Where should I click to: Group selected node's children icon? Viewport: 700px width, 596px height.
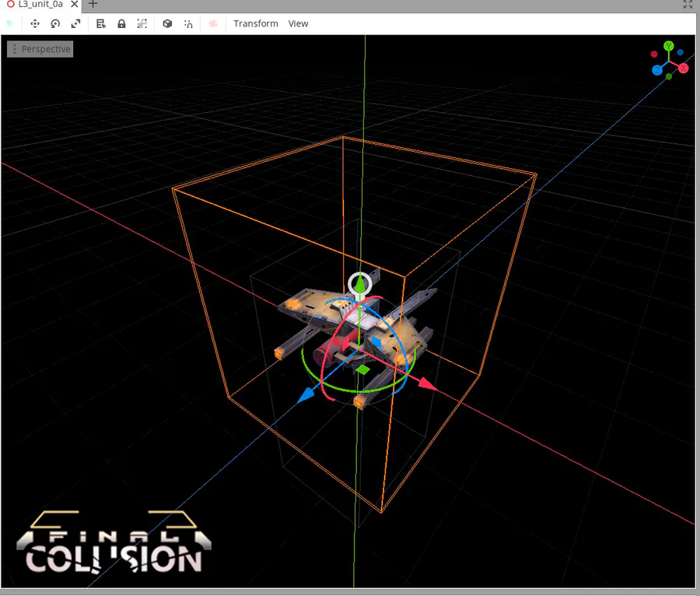(142, 23)
